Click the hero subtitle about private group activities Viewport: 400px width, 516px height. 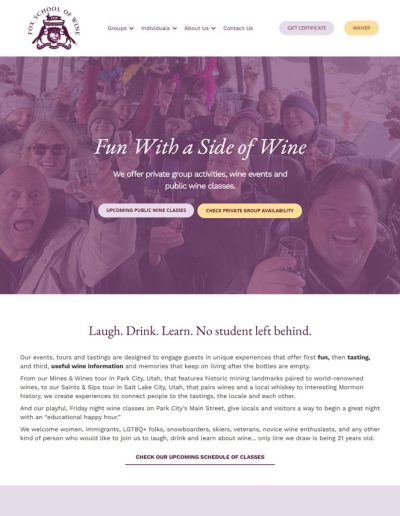[x=200, y=180]
